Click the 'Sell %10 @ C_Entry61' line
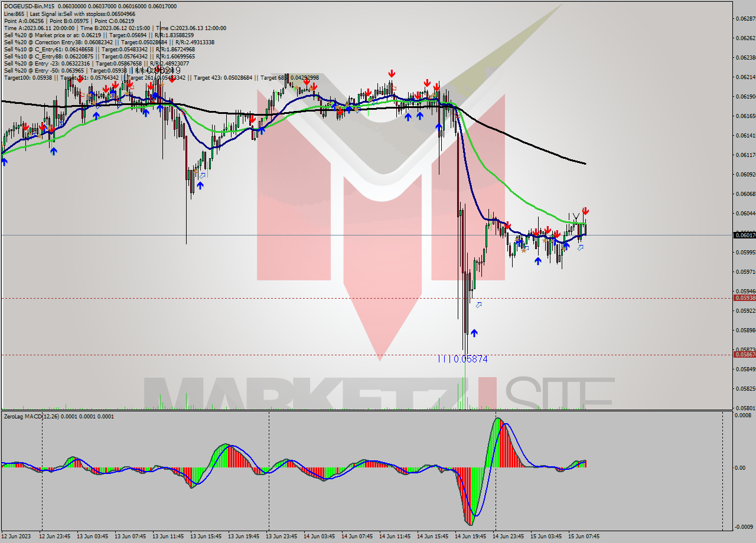 tap(99, 49)
